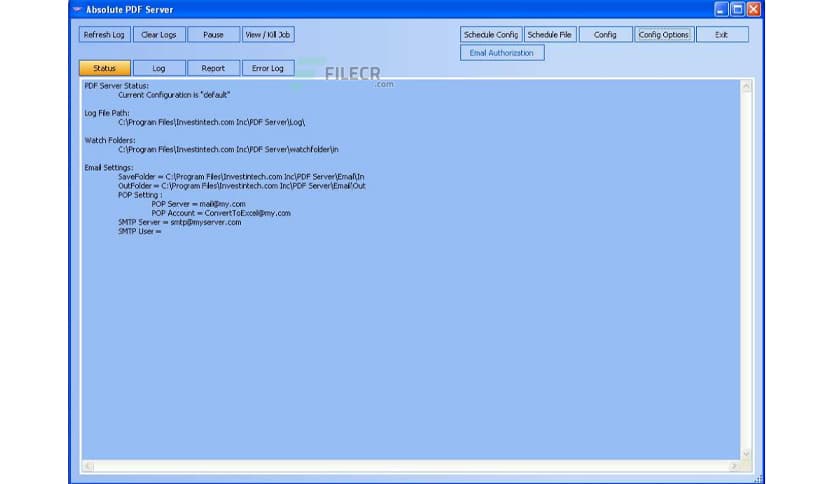This screenshot has height=484, width=836.
Task: Maximize the Absolute PDF Server window
Action: click(x=737, y=10)
